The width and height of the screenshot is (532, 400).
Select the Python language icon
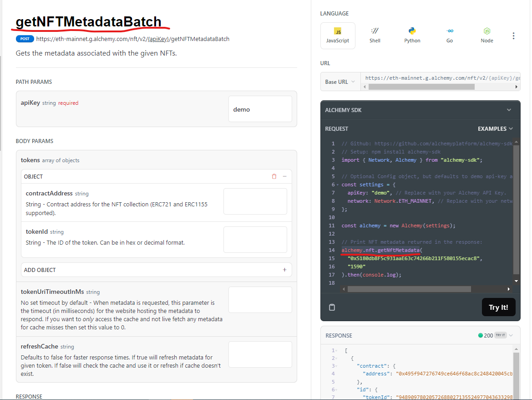coord(412,36)
